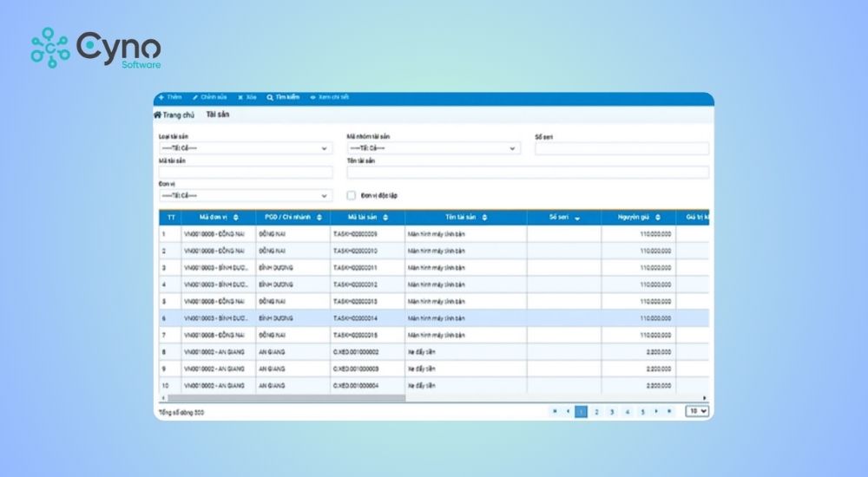The height and width of the screenshot is (477, 868).
Task: Select the Tài sản breadcrumb tab
Action: (x=218, y=114)
